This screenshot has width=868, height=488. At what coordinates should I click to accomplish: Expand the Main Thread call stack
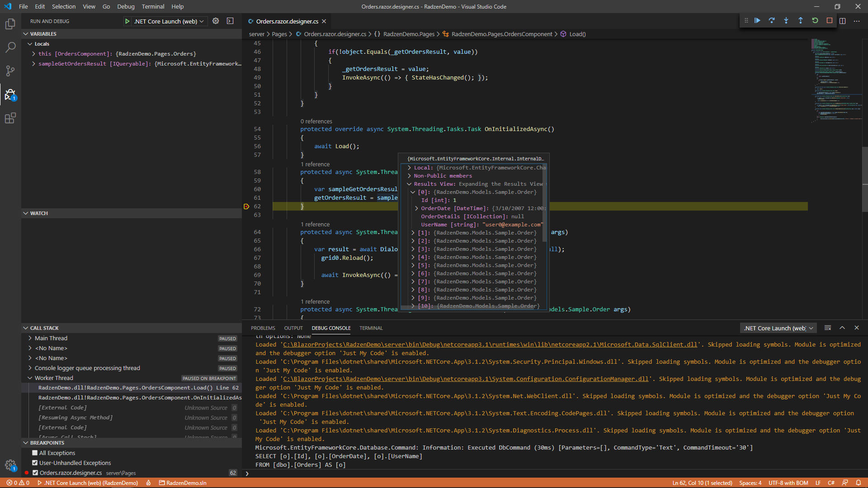(30, 338)
